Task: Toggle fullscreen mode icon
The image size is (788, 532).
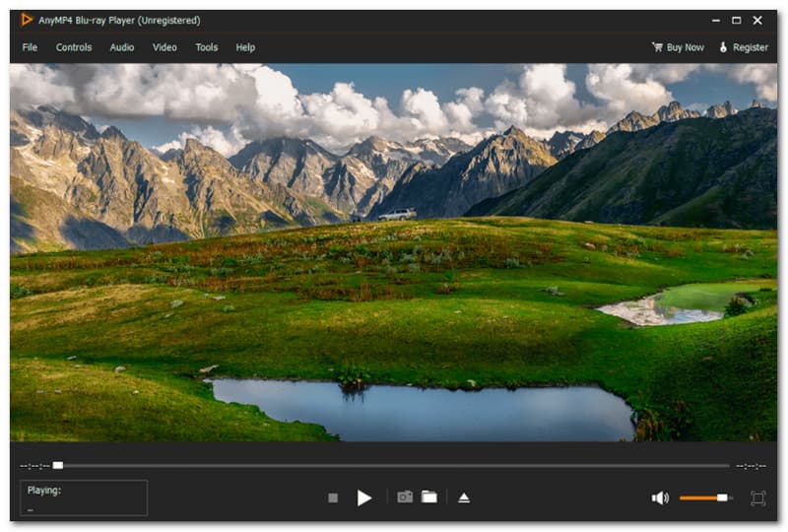Action: [x=757, y=499]
